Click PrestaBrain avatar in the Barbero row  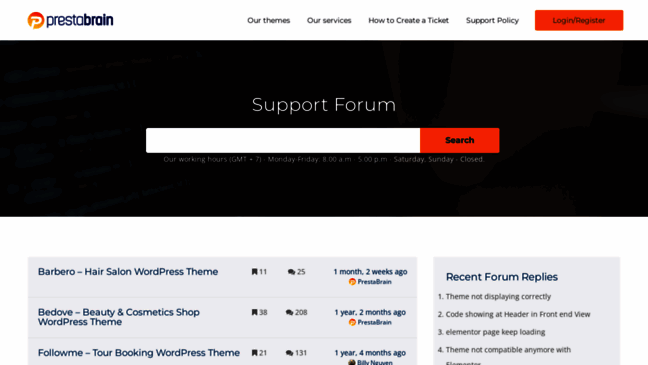point(352,282)
